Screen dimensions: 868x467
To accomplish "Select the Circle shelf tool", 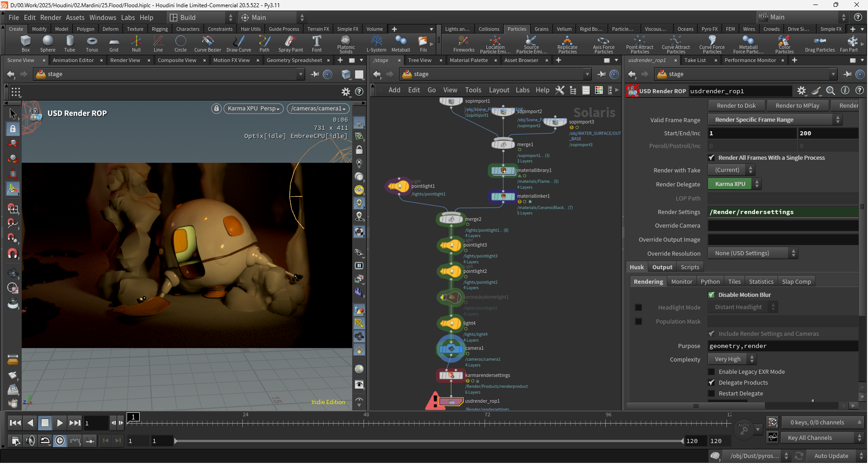I will point(180,44).
